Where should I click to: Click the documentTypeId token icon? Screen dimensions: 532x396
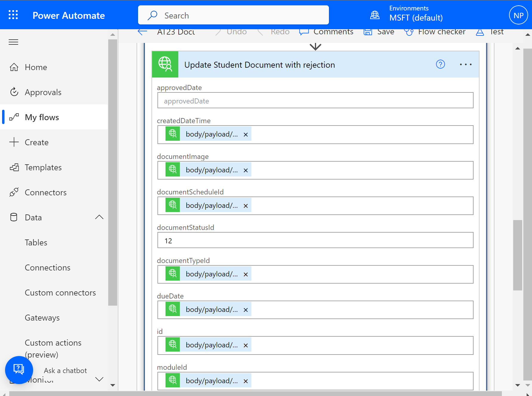173,273
